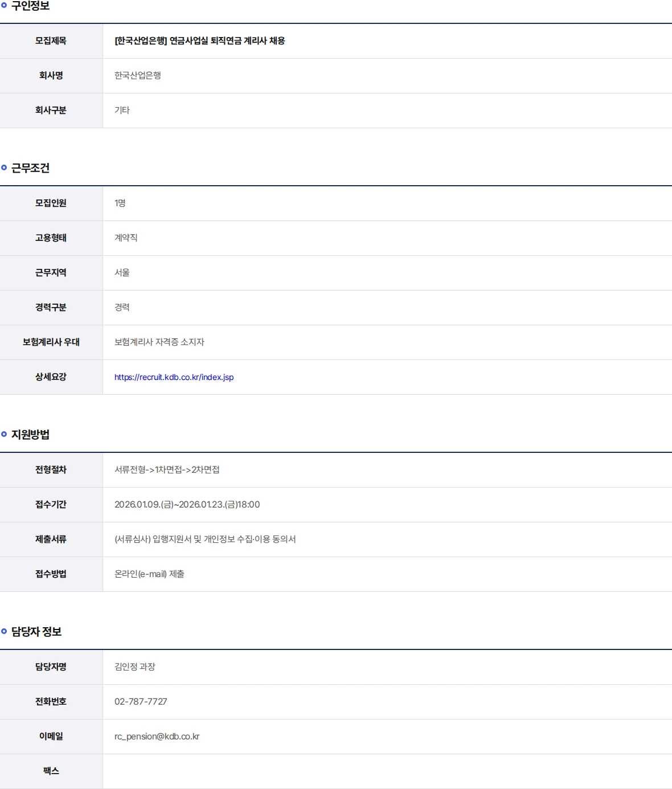The image size is (672, 789).
Task: Click the 회사구분 row label
Action: 51,111
